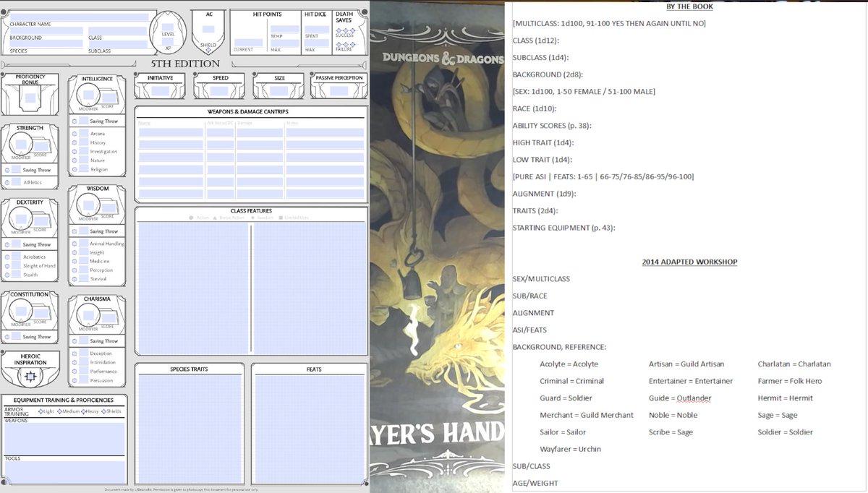This screenshot has height=493, width=868.
Task: Toggle the Charisma Saving Throw circle
Action: pyautogui.click(x=75, y=340)
